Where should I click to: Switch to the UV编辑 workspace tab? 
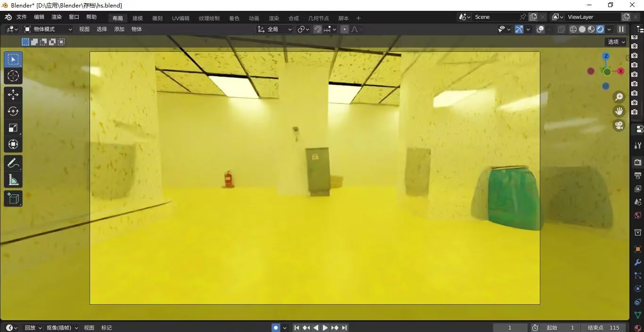click(181, 18)
